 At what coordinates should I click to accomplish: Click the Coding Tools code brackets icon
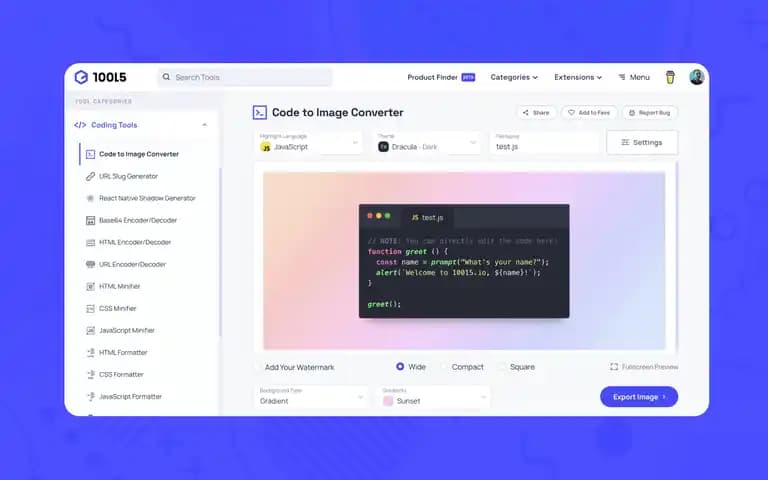tap(80, 125)
